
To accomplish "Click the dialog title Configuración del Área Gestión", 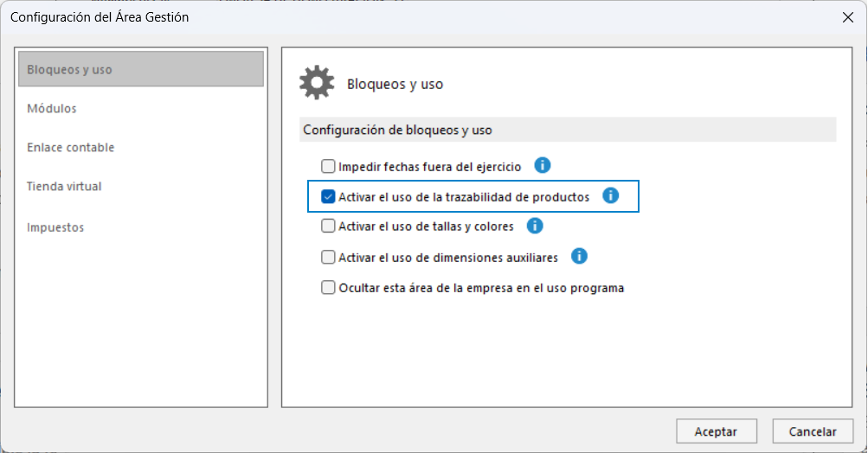I will click(100, 17).
